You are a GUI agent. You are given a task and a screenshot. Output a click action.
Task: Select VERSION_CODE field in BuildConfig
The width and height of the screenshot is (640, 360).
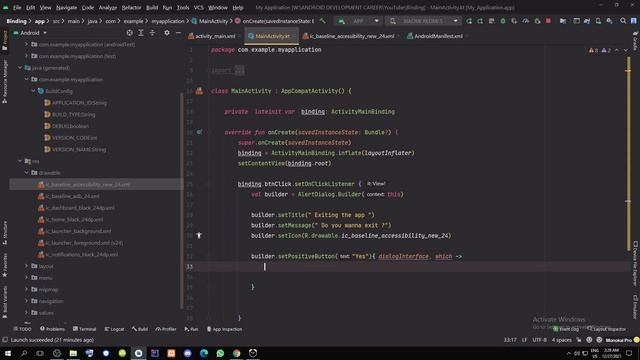(x=71, y=138)
